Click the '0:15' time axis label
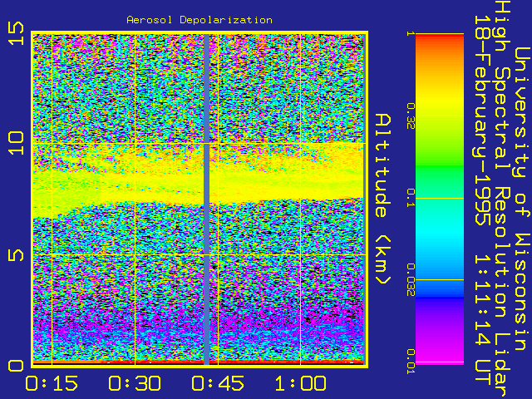The image size is (532, 399). [x=52, y=384]
